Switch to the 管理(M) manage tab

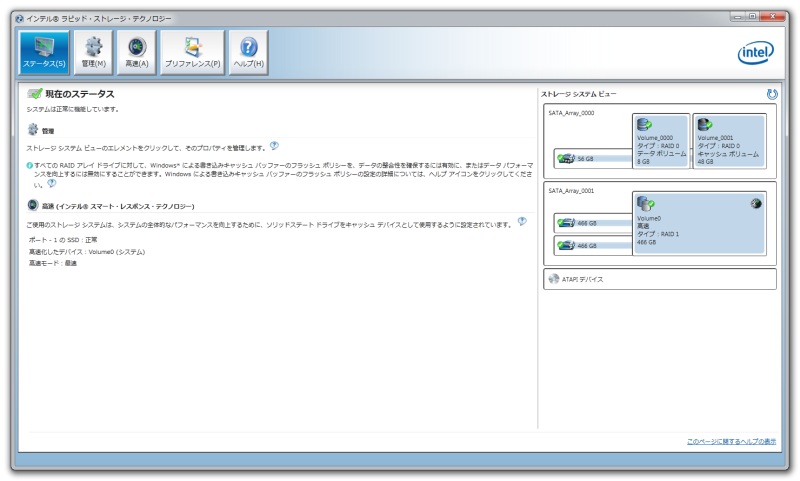coord(93,53)
